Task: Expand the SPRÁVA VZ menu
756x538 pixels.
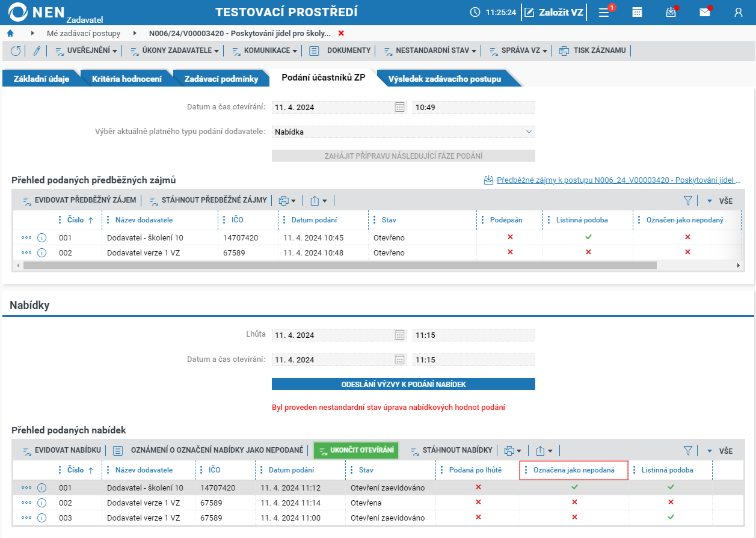Action: click(518, 51)
